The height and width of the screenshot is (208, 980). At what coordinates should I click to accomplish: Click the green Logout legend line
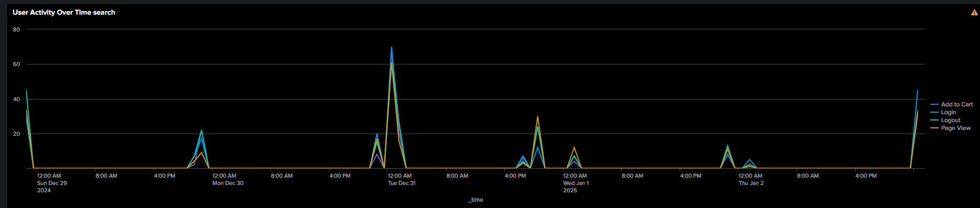point(934,120)
